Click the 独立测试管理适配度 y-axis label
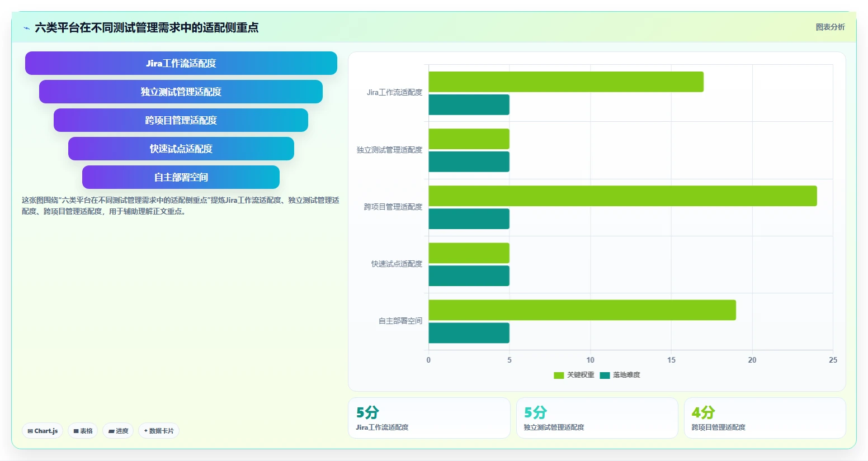Viewport: 868px width, 461px height. coord(389,150)
